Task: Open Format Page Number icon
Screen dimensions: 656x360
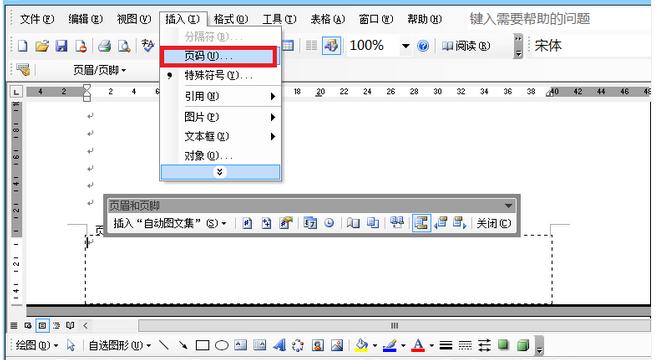Action: click(x=286, y=224)
